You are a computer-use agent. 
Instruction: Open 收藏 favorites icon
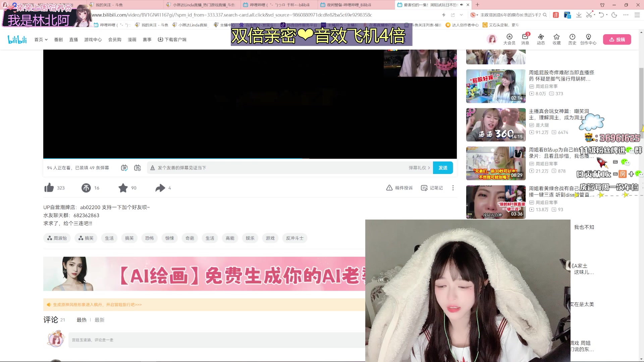click(556, 39)
